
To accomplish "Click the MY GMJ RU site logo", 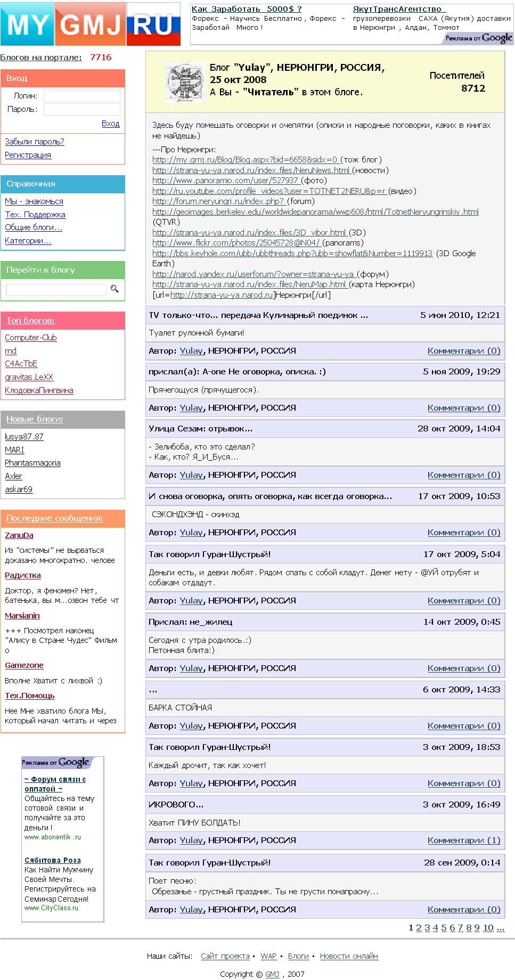I will pyautogui.click(x=91, y=24).
